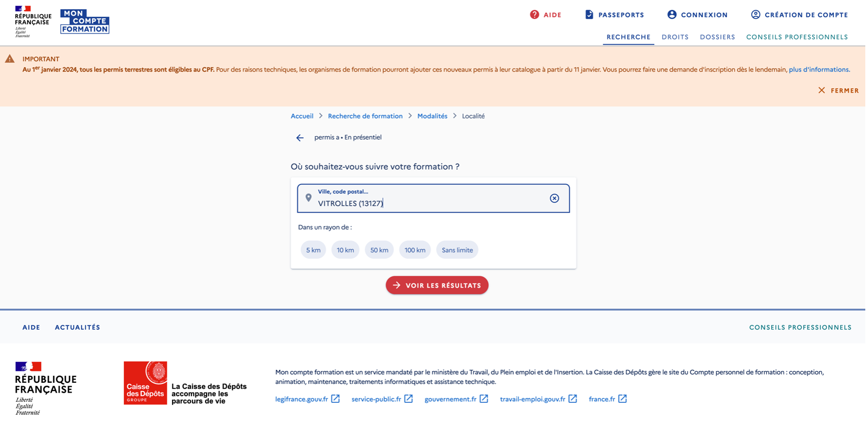Open the Actualités footer link

pos(77,327)
